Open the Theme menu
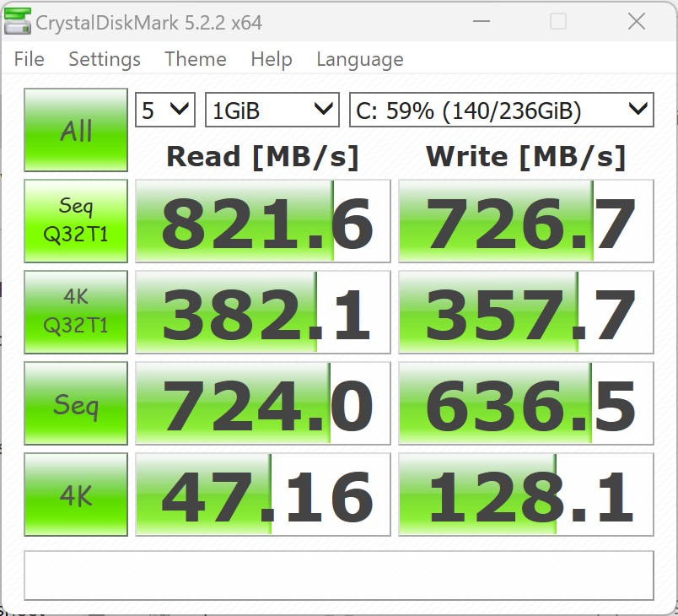This screenshot has width=678, height=616. (x=196, y=59)
